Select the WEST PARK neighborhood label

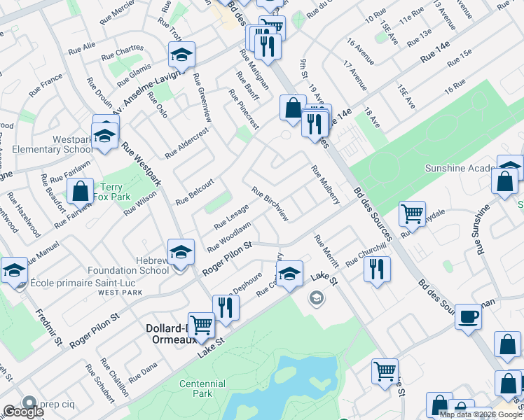(120, 293)
